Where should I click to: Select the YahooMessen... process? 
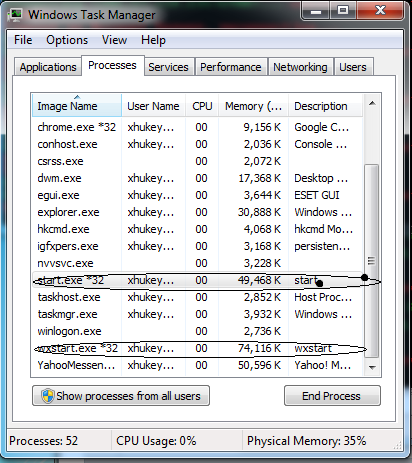point(197,365)
